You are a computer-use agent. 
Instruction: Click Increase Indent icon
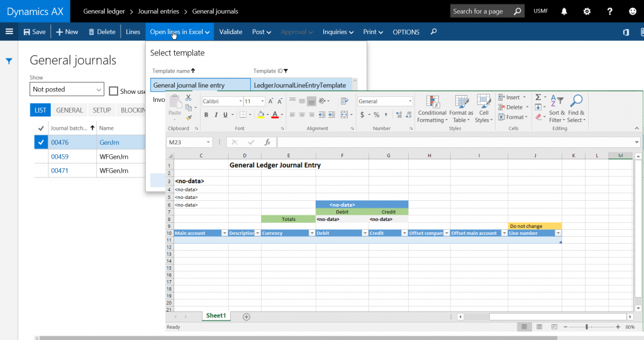(331, 115)
